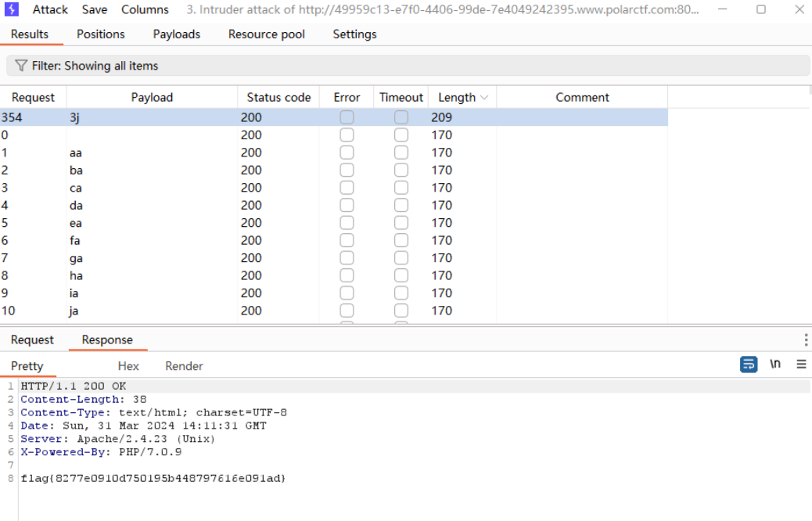The width and height of the screenshot is (812, 521).
Task: Open the Save menu
Action: pos(94,9)
